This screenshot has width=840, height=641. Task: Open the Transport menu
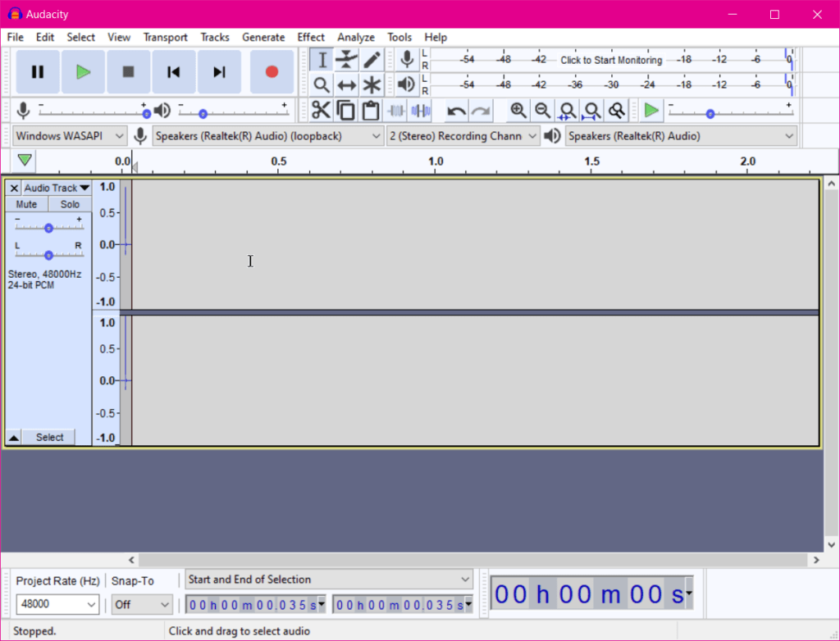pyautogui.click(x=165, y=38)
